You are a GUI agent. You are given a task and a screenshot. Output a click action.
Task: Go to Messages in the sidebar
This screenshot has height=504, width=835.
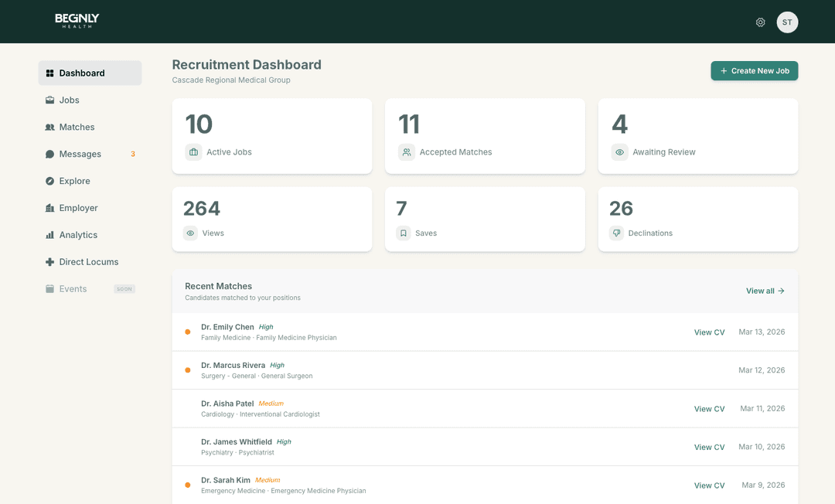click(x=80, y=154)
